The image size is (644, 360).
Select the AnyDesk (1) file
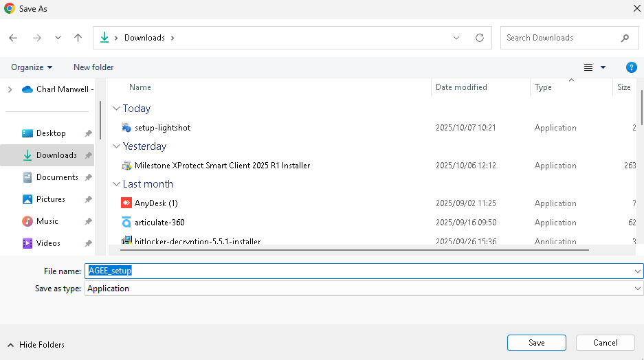coord(156,203)
